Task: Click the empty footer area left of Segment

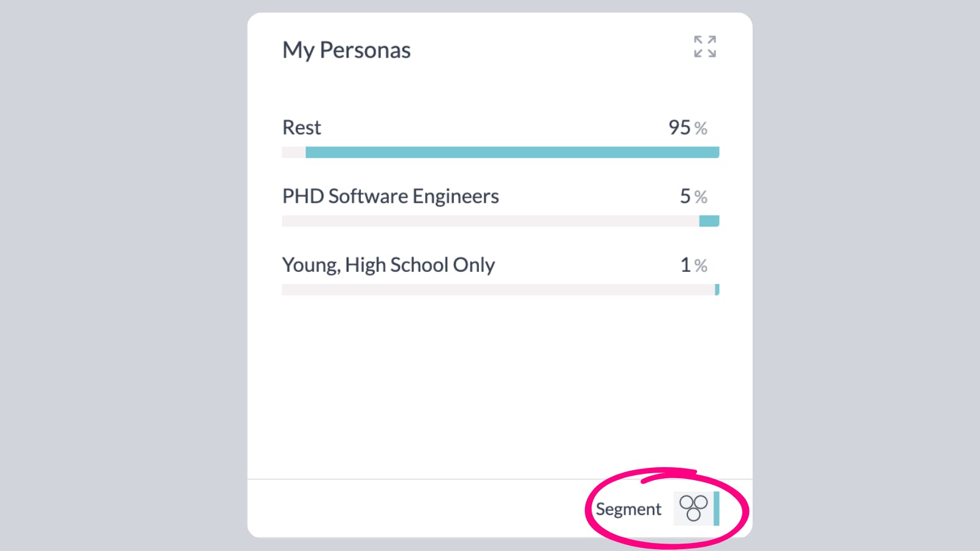Action: [417, 508]
